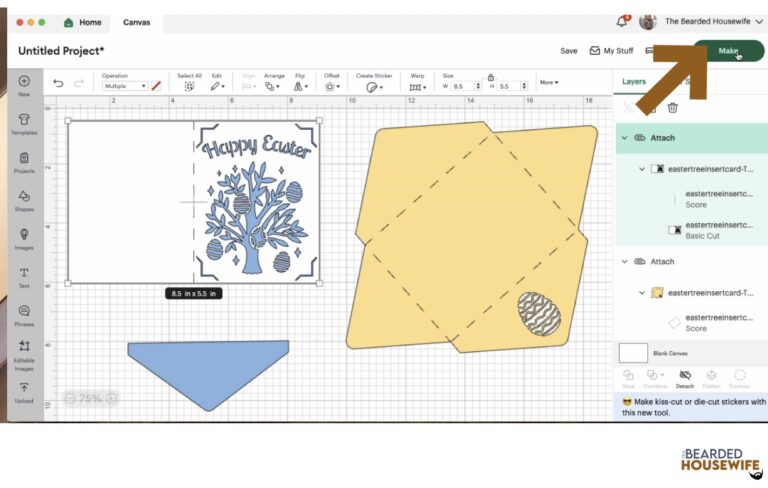
Task: Open the Templates panel in sidebar
Action: pyautogui.click(x=24, y=123)
